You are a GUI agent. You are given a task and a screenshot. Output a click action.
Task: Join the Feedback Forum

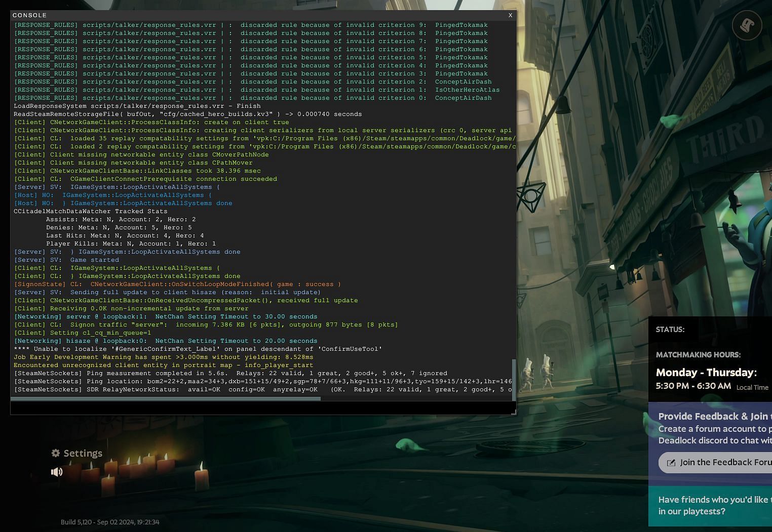[x=715, y=463]
